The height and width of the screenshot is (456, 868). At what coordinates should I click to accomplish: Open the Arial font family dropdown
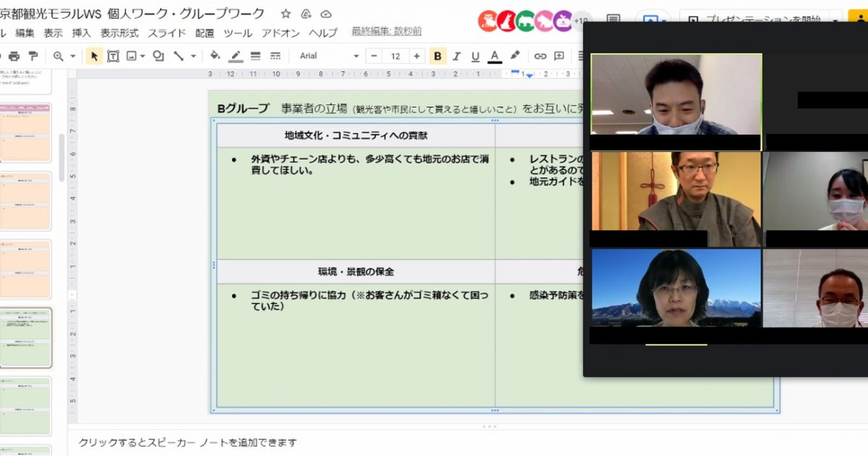click(x=329, y=56)
